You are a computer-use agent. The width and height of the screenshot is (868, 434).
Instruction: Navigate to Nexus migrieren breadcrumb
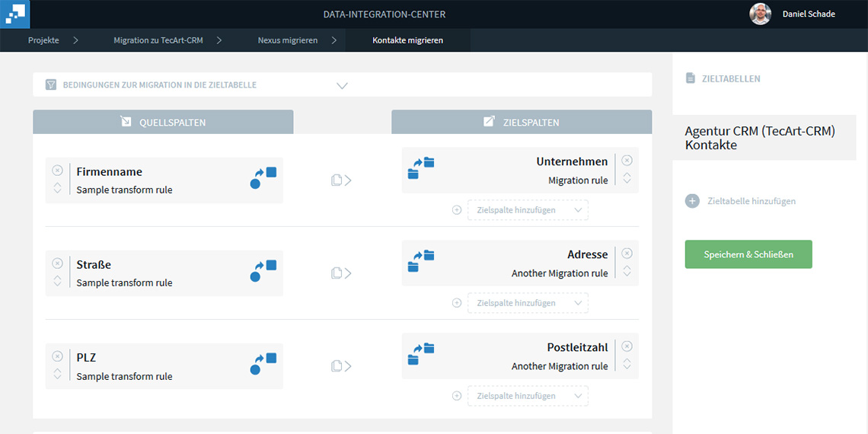pos(287,40)
